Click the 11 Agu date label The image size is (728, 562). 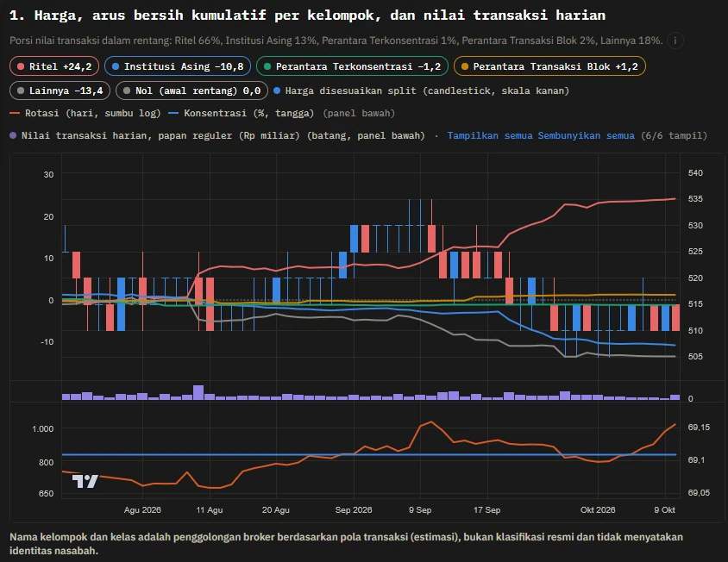click(210, 510)
